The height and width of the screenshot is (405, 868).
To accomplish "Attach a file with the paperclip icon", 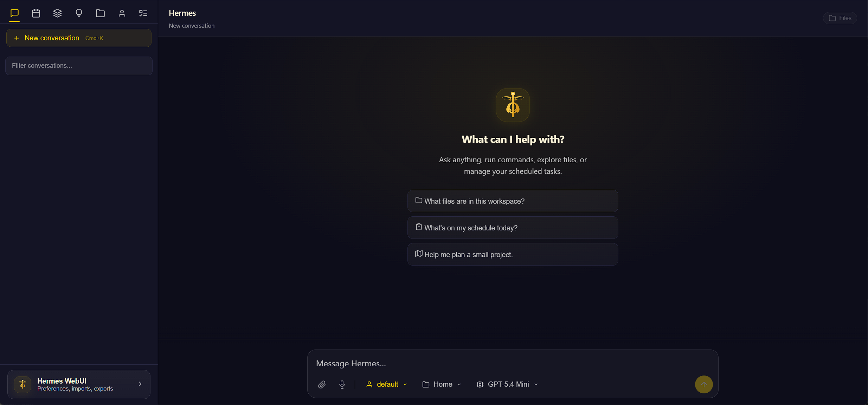I will 322,384.
